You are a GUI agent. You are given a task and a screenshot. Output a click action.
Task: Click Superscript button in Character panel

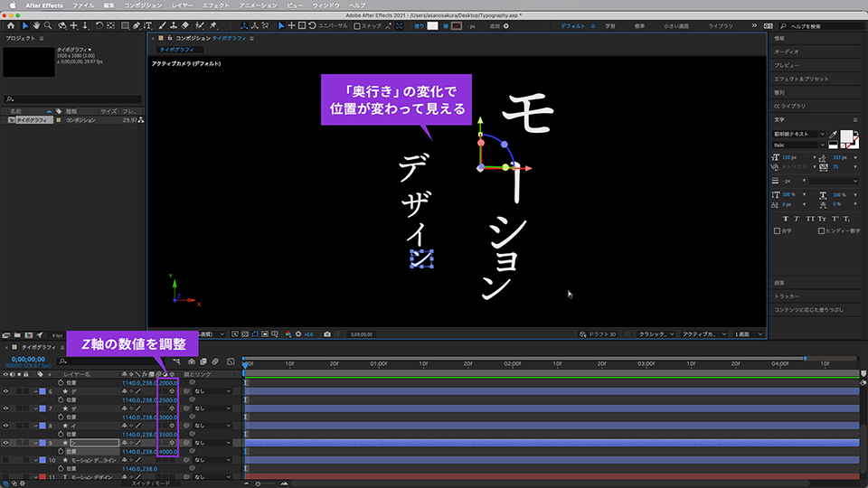[x=835, y=219]
